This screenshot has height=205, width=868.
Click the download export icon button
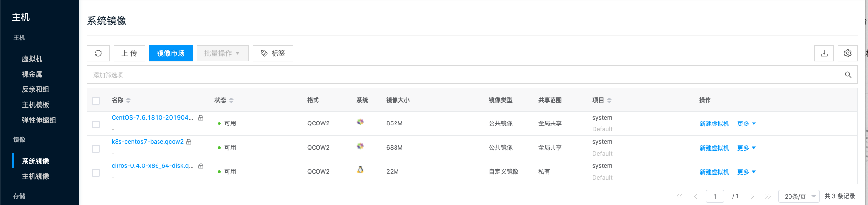pyautogui.click(x=824, y=53)
